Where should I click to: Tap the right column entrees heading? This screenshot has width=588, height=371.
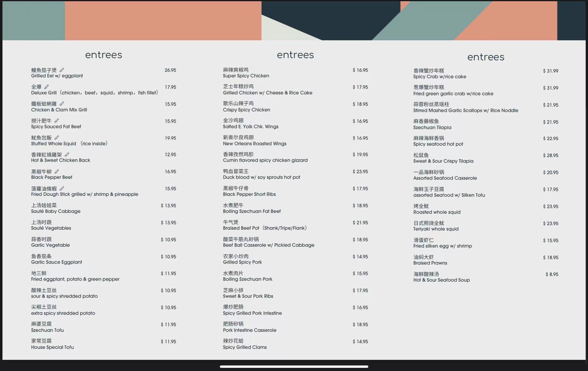point(486,57)
